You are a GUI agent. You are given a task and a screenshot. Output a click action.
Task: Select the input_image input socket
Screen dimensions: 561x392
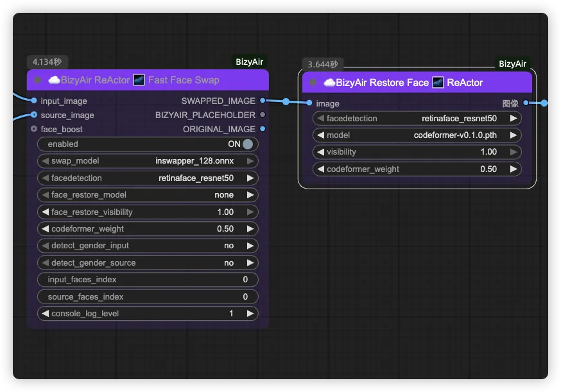click(33, 101)
